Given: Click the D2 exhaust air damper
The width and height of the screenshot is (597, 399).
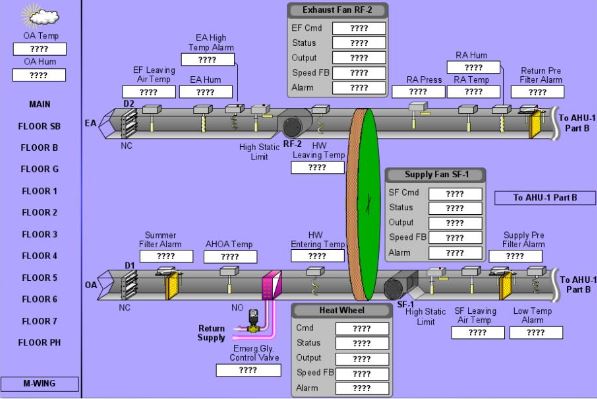Looking at the screenshot, I should click(x=129, y=123).
